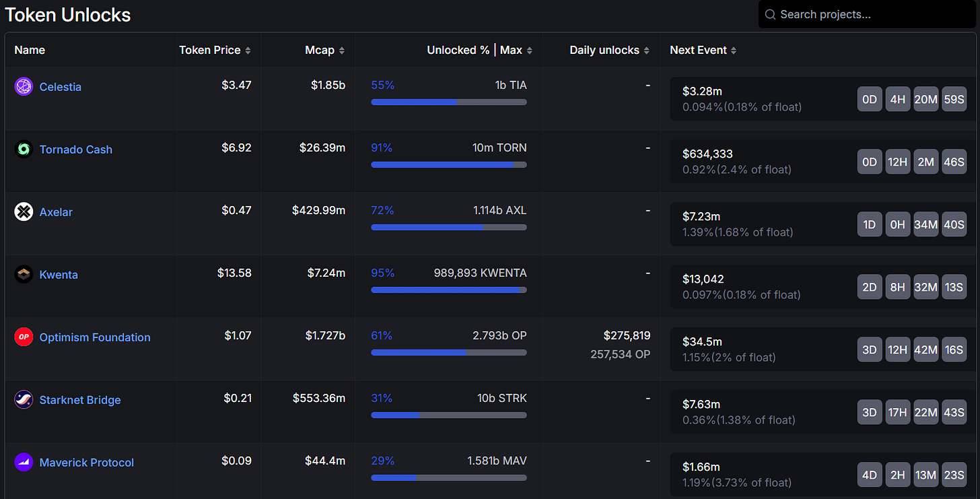Open the Axelar project link

[x=56, y=212]
